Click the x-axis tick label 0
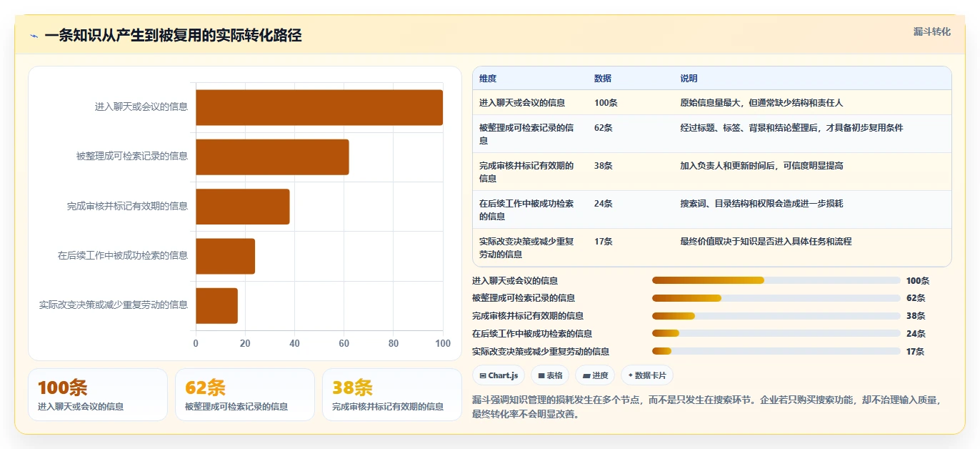This screenshot has height=449, width=980. click(196, 344)
